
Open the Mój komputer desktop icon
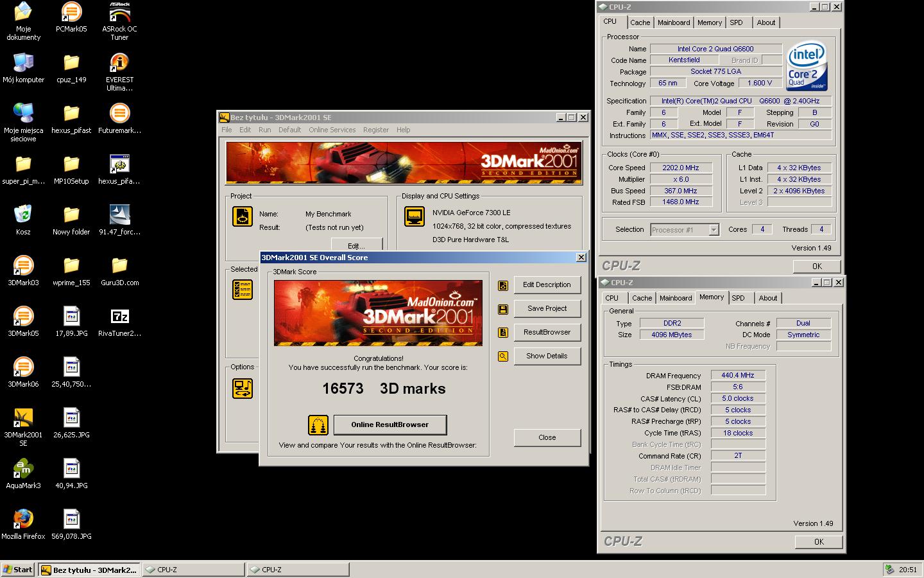pyautogui.click(x=23, y=68)
